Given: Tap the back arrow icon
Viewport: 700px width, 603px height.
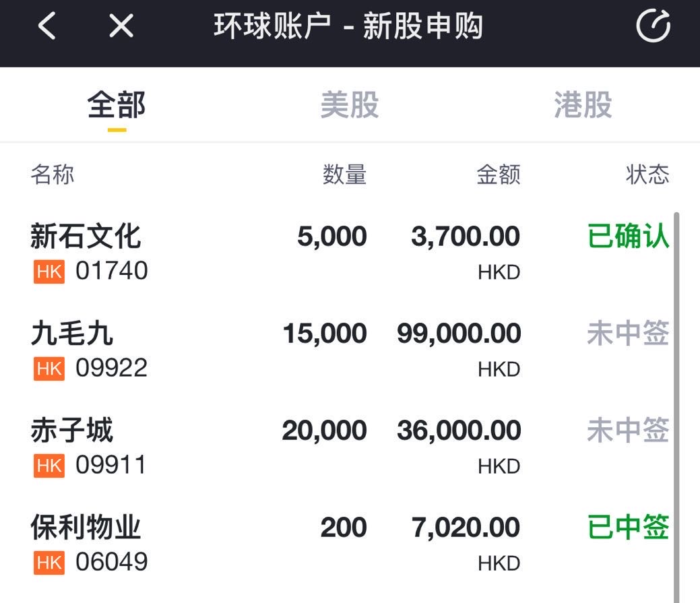Looking at the screenshot, I should click(x=47, y=26).
